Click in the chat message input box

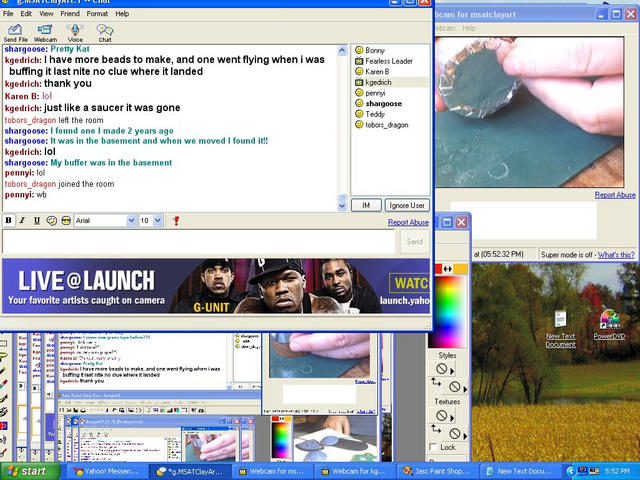point(199,242)
